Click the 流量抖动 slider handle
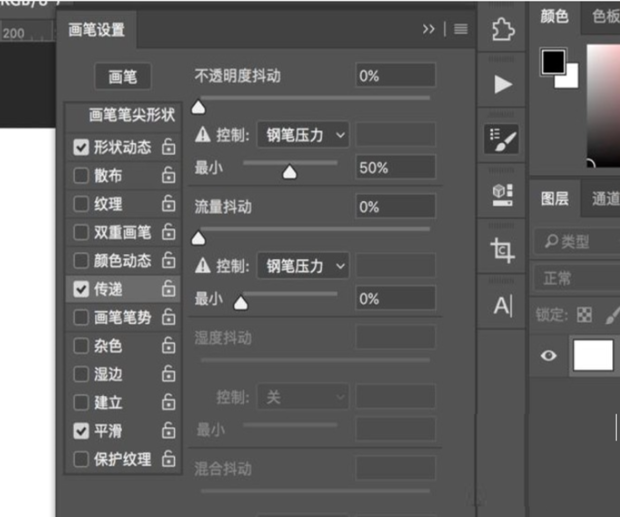Image resolution: width=620 pixels, height=517 pixels. 198,238
